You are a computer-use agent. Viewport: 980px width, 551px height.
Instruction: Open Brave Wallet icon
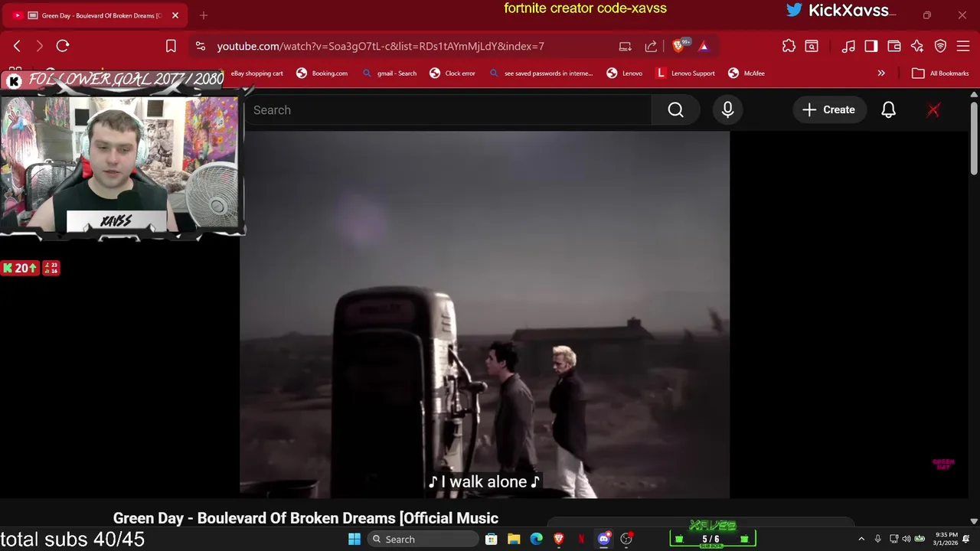pyautogui.click(x=894, y=46)
